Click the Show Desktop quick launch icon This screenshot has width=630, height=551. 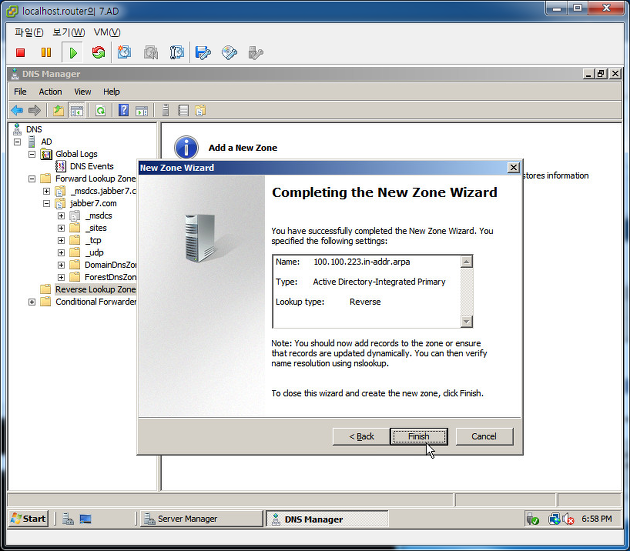(x=85, y=519)
